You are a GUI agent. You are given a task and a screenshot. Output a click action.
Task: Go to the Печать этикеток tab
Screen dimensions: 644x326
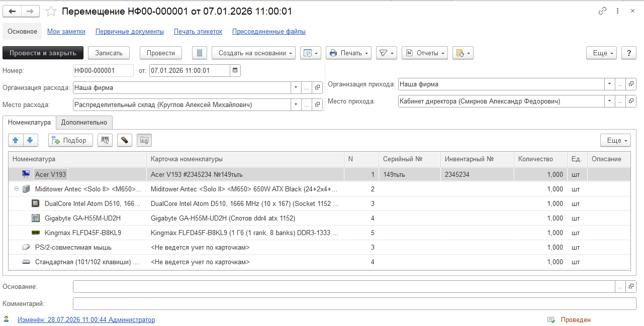[x=198, y=31]
